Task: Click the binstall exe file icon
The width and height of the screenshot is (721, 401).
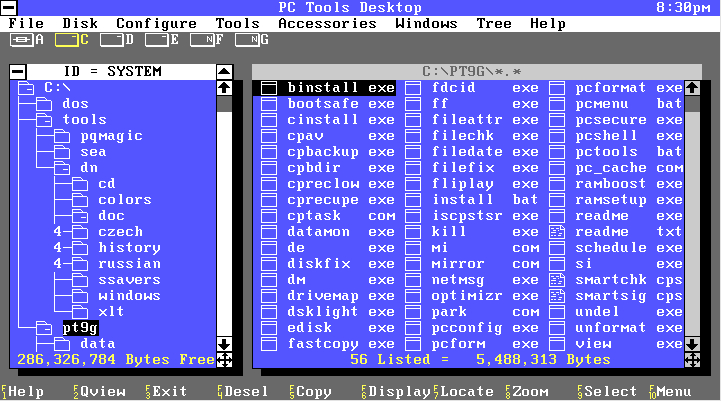Action: coord(269,88)
